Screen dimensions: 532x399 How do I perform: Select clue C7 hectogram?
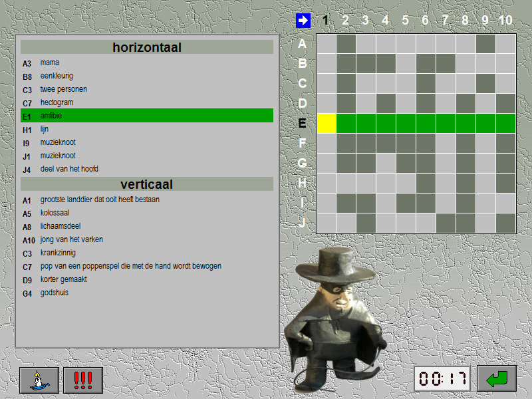pyautogui.click(x=147, y=102)
